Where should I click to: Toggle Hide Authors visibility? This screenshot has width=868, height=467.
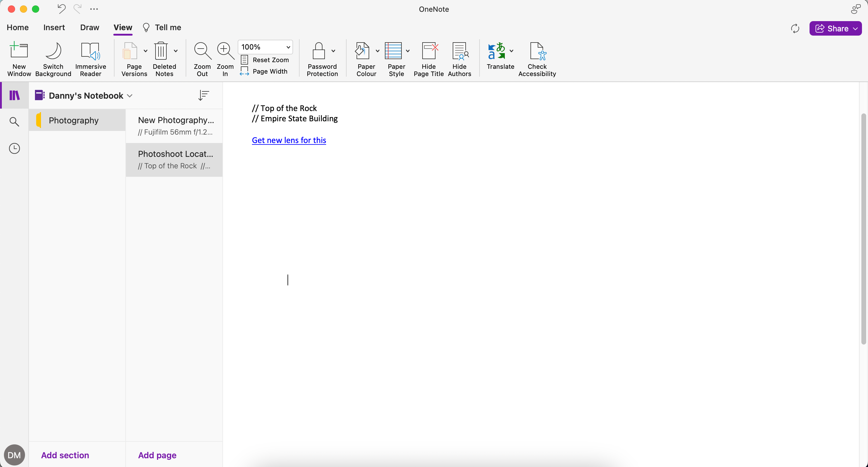pyautogui.click(x=459, y=59)
